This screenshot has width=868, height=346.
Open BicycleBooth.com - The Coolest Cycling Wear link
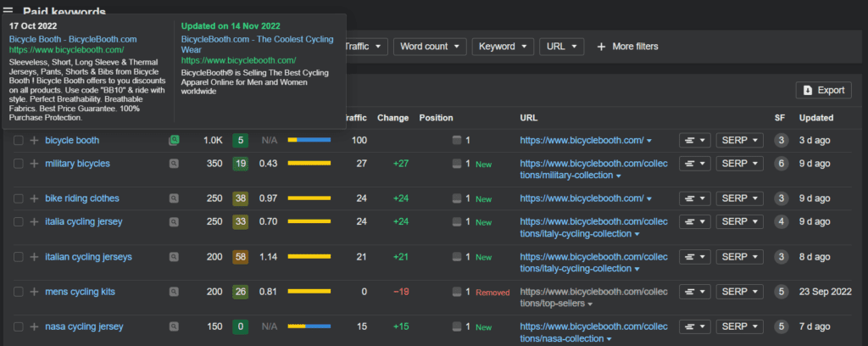pyautogui.click(x=258, y=44)
